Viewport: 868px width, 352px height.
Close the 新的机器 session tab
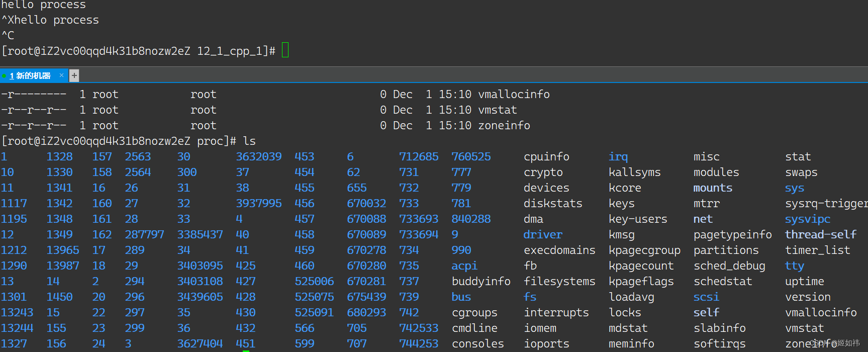61,75
